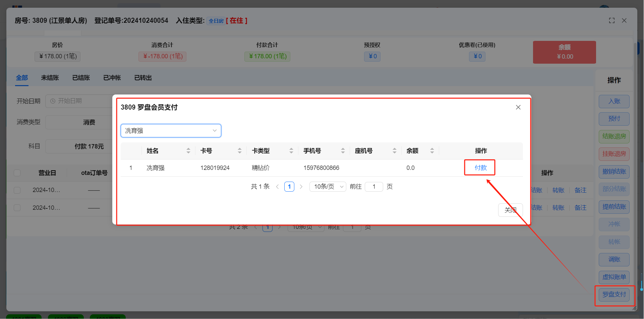Switch to the 未结账 tab
Image resolution: width=644 pixels, height=319 pixels.
point(50,78)
